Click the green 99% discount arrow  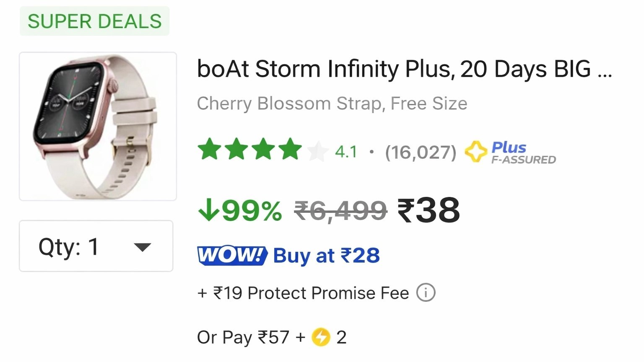(x=208, y=209)
